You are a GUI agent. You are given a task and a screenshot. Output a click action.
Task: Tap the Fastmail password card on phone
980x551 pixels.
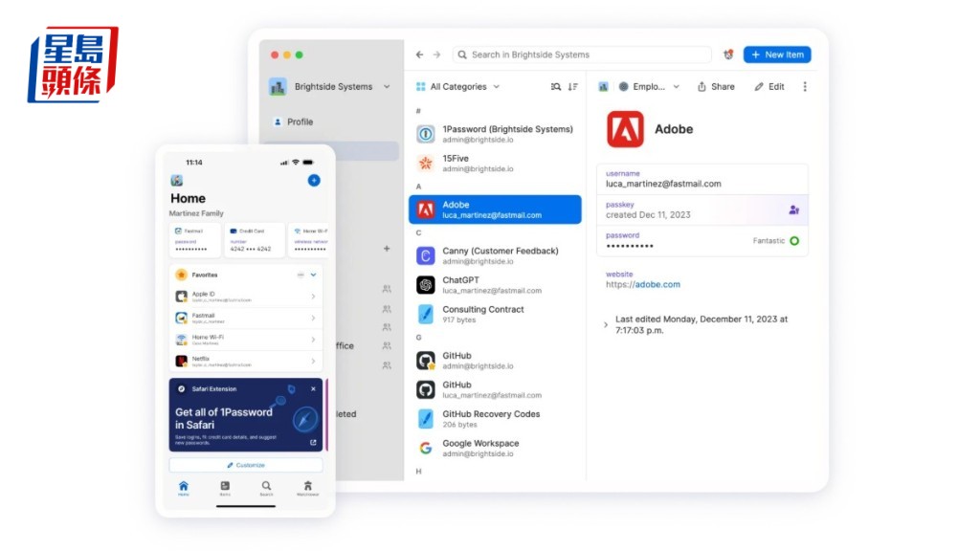[x=195, y=240]
